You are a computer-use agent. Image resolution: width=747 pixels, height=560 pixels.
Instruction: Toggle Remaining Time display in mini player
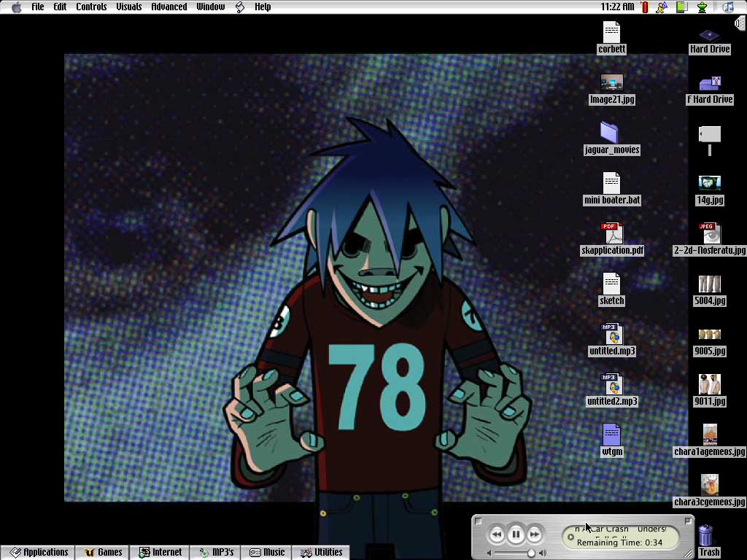click(x=619, y=542)
